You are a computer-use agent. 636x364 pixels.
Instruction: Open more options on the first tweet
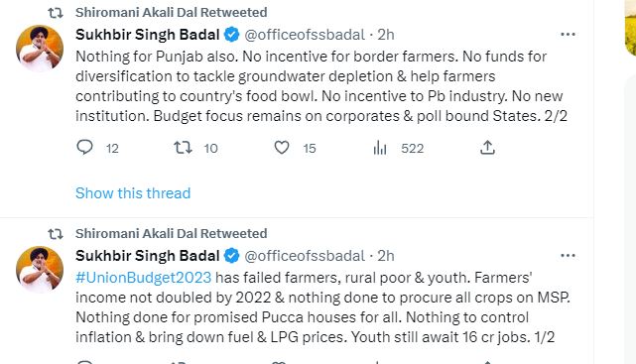click(x=568, y=35)
